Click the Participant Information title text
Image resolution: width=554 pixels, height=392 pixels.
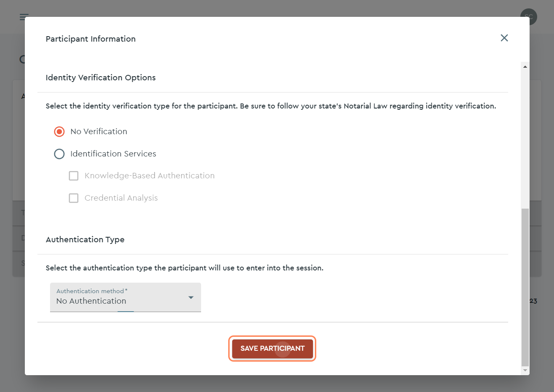pos(90,39)
